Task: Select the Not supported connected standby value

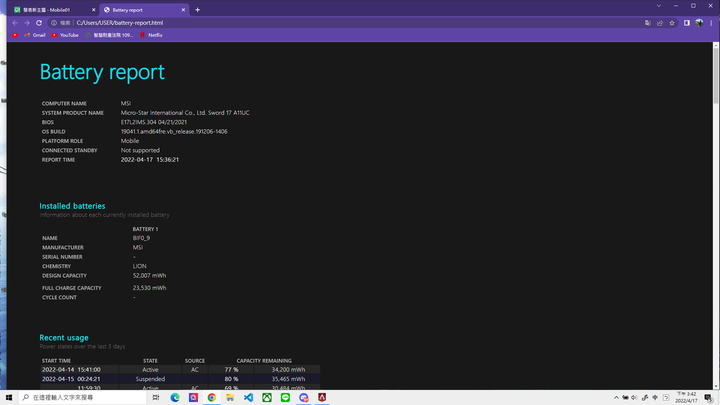Action: [140, 150]
